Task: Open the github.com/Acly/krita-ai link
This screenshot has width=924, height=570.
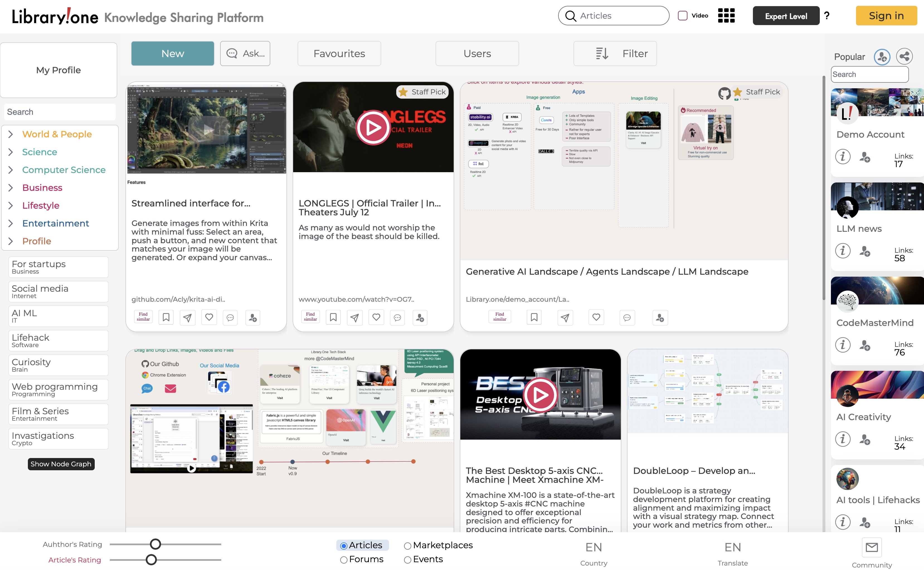Action: click(178, 299)
